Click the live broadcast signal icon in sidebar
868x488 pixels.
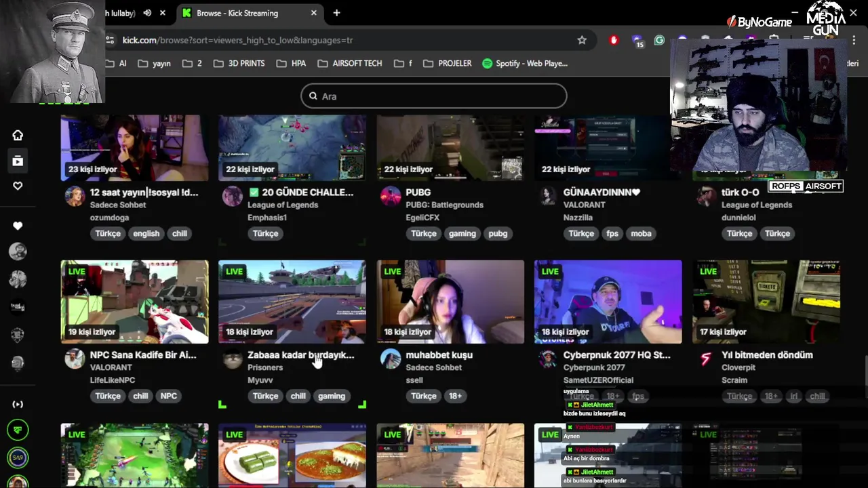click(18, 404)
